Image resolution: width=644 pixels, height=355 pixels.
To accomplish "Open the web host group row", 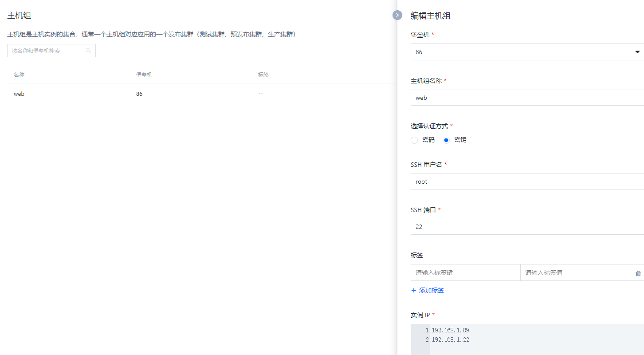I will pos(19,94).
